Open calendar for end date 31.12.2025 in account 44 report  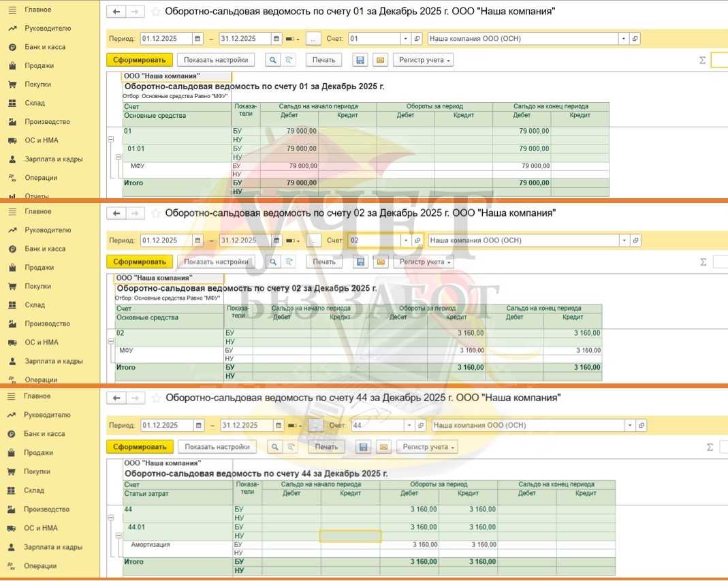point(278,425)
